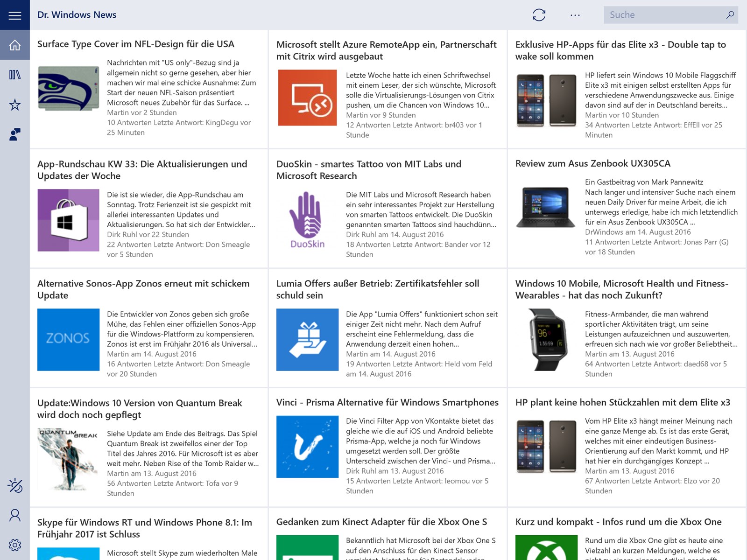The width and height of the screenshot is (747, 560).
Task: Open Quantum Break Update article headline
Action: (x=140, y=409)
